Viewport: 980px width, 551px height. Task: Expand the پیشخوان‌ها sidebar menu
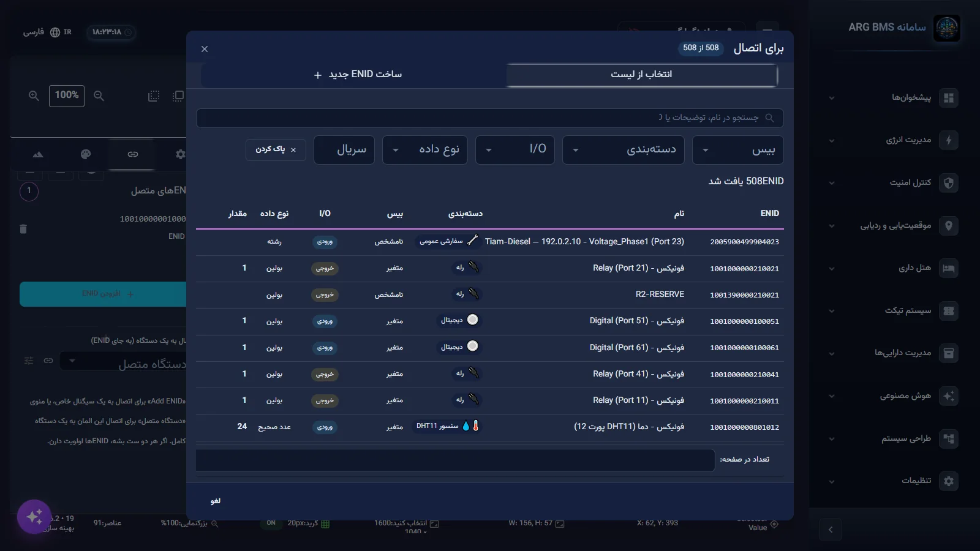click(893, 98)
